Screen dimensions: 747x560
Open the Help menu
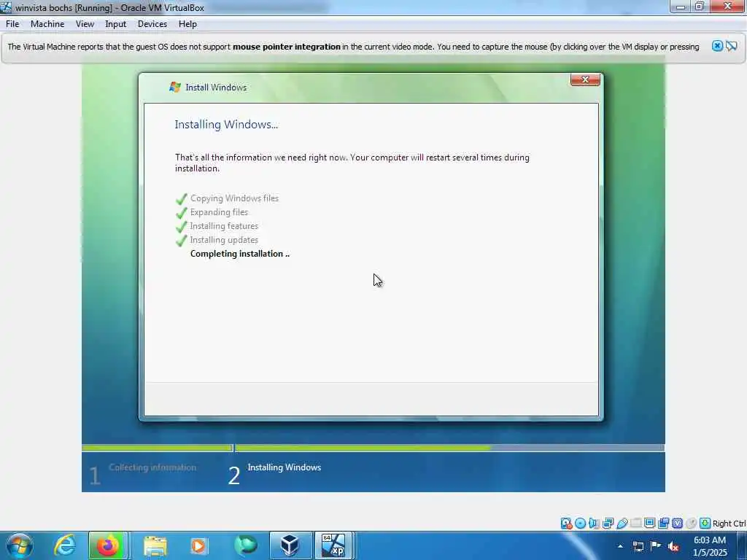(187, 24)
